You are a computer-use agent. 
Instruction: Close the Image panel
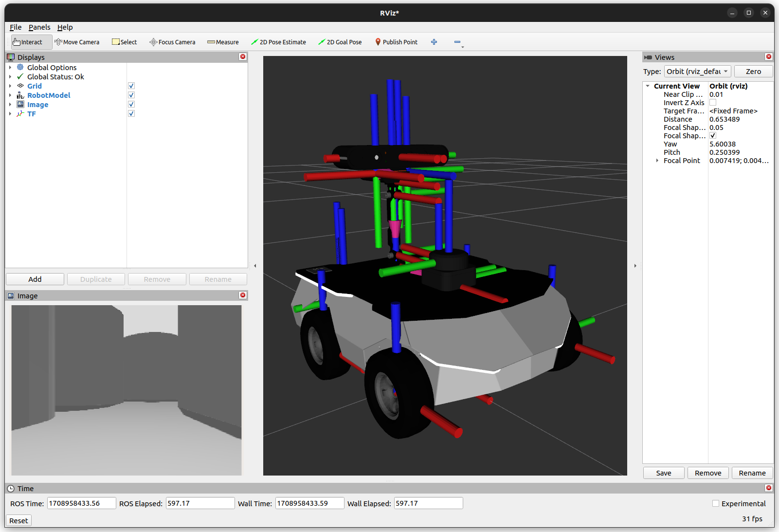coord(243,295)
